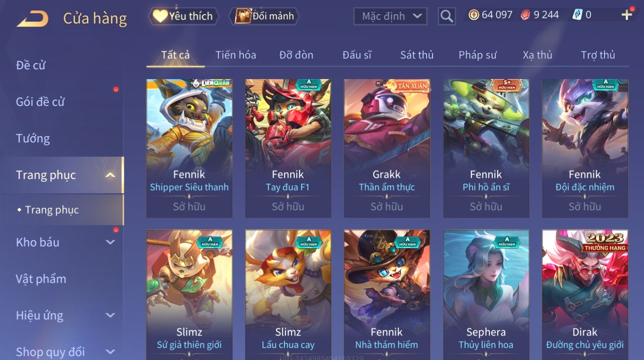Open the Mặc định sort dropdown
This screenshot has width=644, height=360.
coord(390,16)
